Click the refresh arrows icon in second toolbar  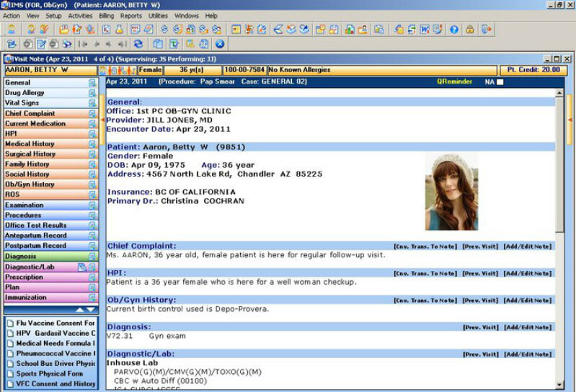click(x=138, y=44)
